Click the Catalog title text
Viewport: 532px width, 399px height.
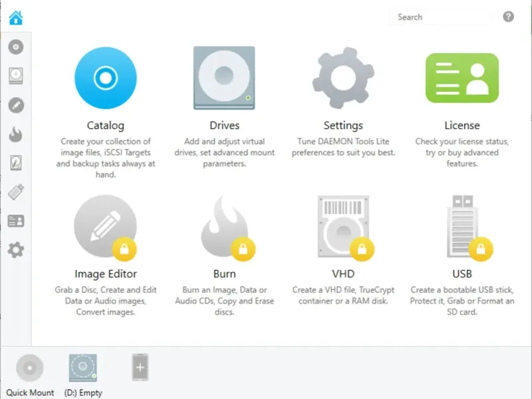pyautogui.click(x=106, y=125)
